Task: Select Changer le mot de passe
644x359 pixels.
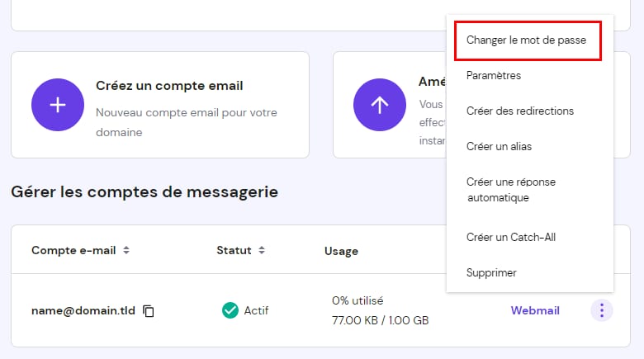Action: 526,40
